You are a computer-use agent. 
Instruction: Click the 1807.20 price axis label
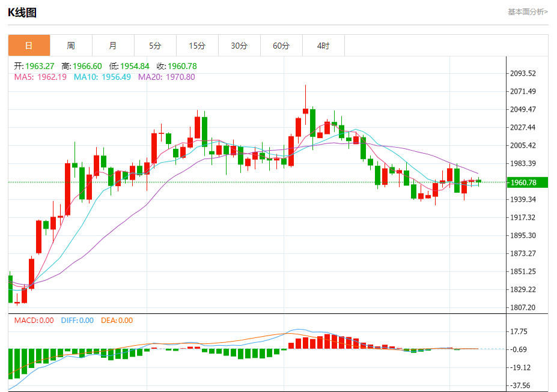pos(523,307)
